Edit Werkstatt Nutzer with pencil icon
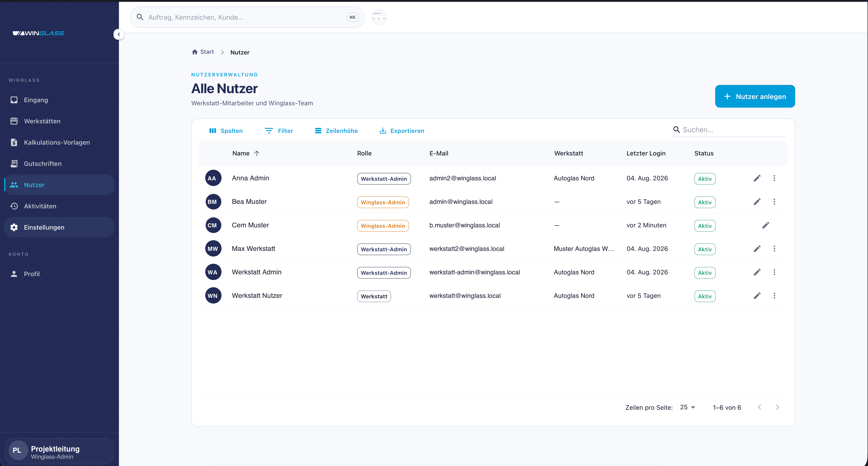Image resolution: width=868 pixels, height=466 pixels. [757, 296]
